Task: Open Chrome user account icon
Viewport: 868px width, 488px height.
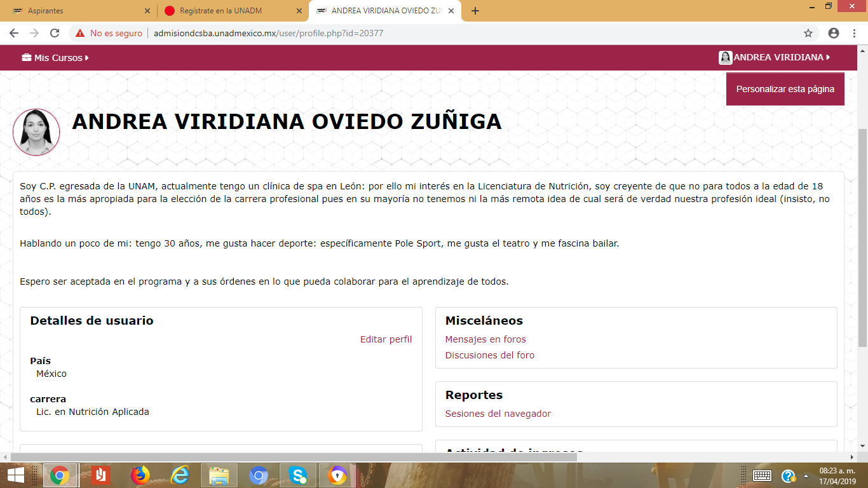Action: coord(834,33)
